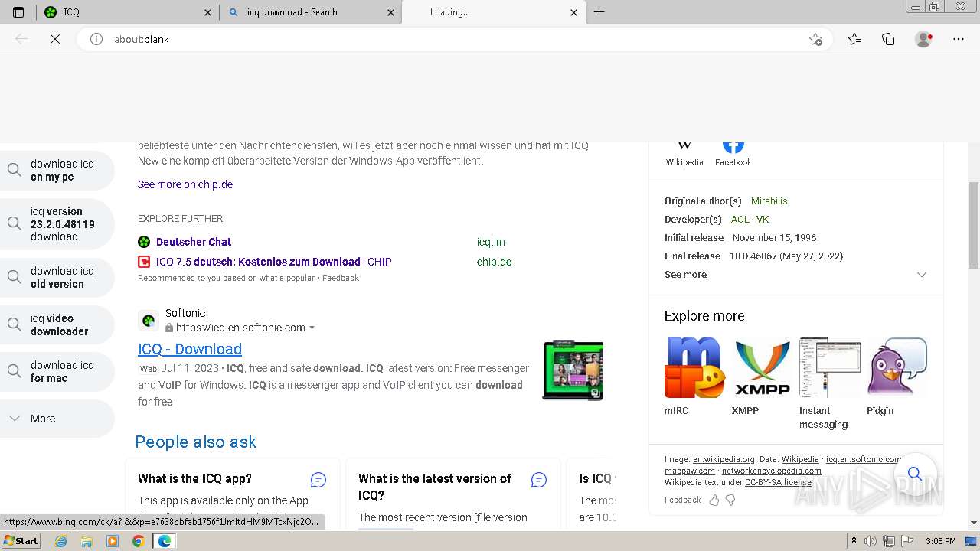Screen dimensions: 980x551
Task: Click chip.de green link
Action: click(494, 262)
